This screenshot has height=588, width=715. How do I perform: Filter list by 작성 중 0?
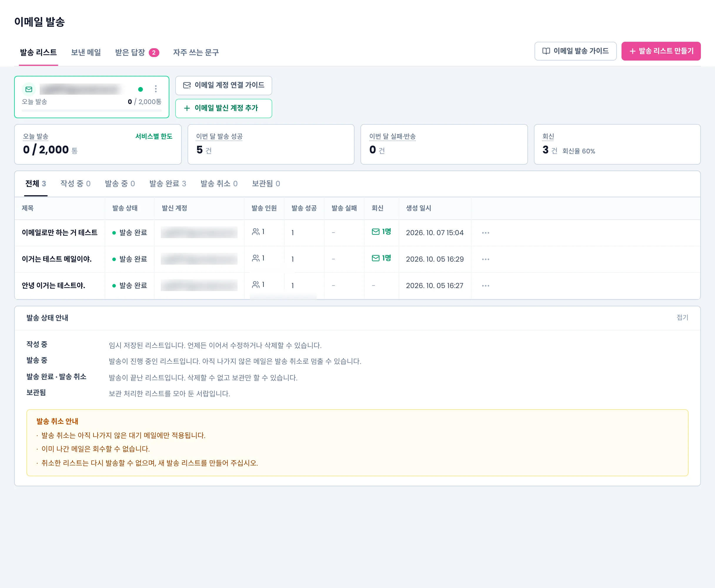click(x=75, y=183)
